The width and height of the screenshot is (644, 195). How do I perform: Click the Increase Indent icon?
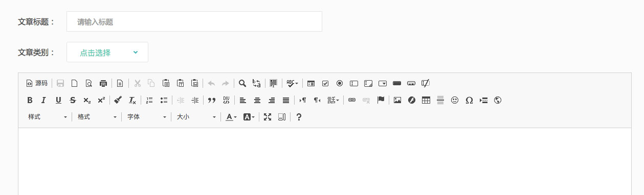coord(194,100)
